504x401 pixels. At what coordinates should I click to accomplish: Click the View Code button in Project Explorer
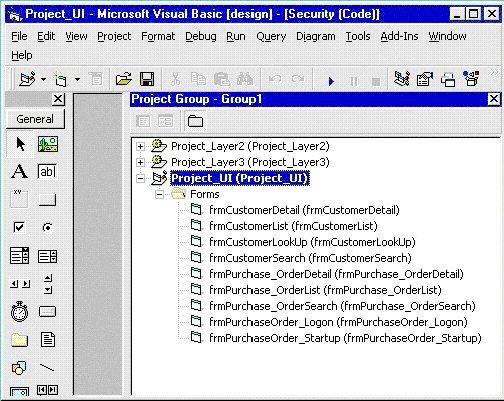click(143, 121)
